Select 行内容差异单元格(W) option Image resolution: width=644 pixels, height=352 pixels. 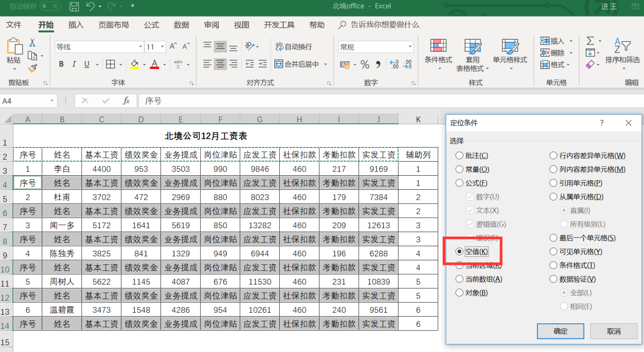[x=588, y=156]
